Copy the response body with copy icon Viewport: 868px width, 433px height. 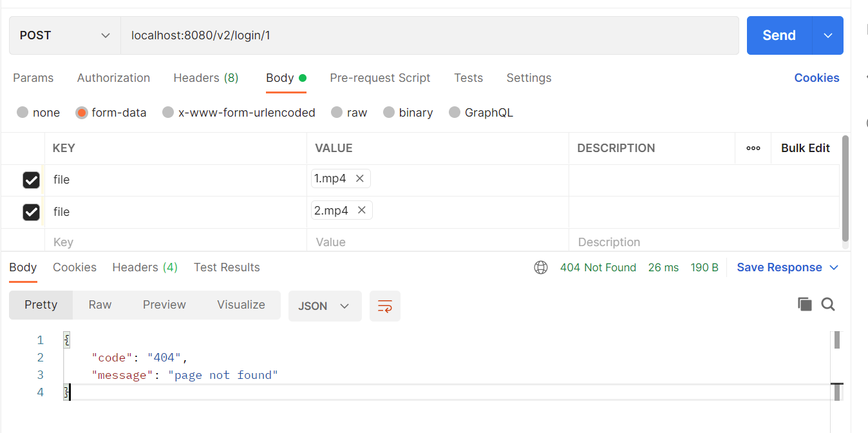(805, 304)
